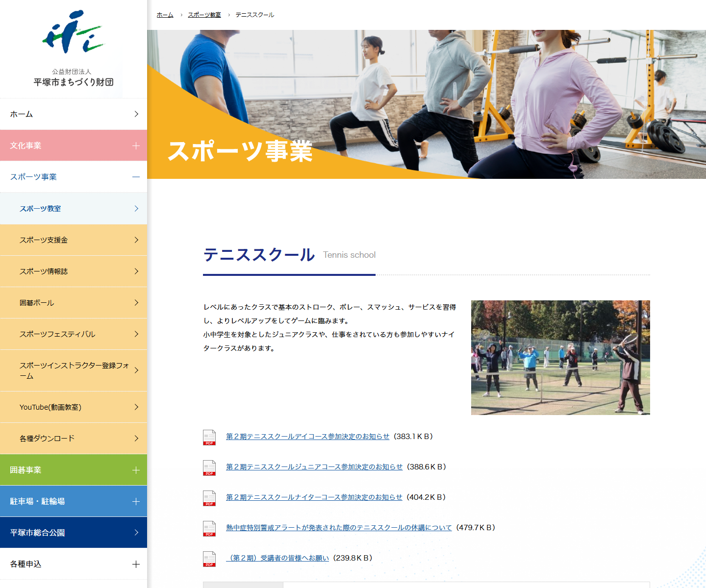Open YouTube(動画教室) menu item
The width and height of the screenshot is (706, 588).
[x=74, y=407]
